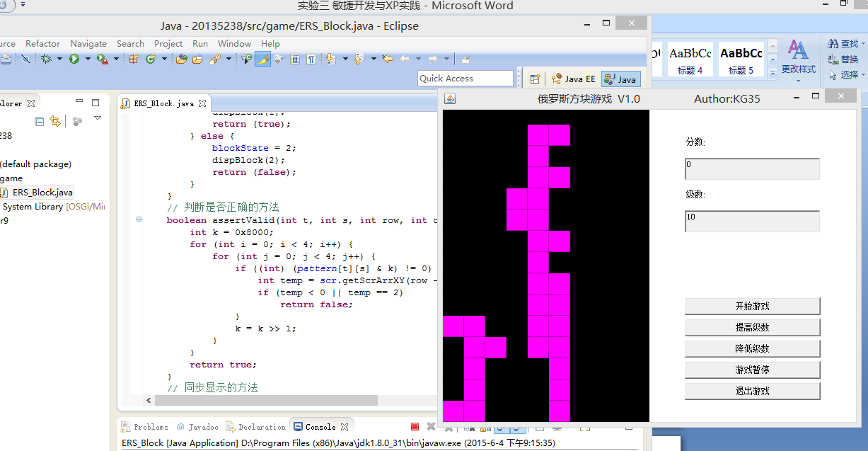Click the Next Annotation arrow icon
The width and height of the screenshot is (868, 451).
pyautogui.click(x=330, y=59)
